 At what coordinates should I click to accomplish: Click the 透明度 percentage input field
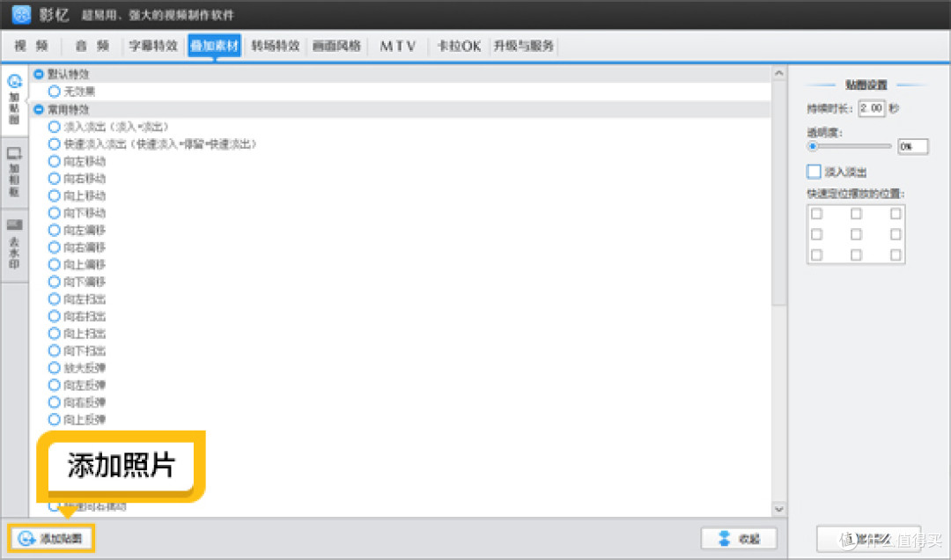click(913, 146)
